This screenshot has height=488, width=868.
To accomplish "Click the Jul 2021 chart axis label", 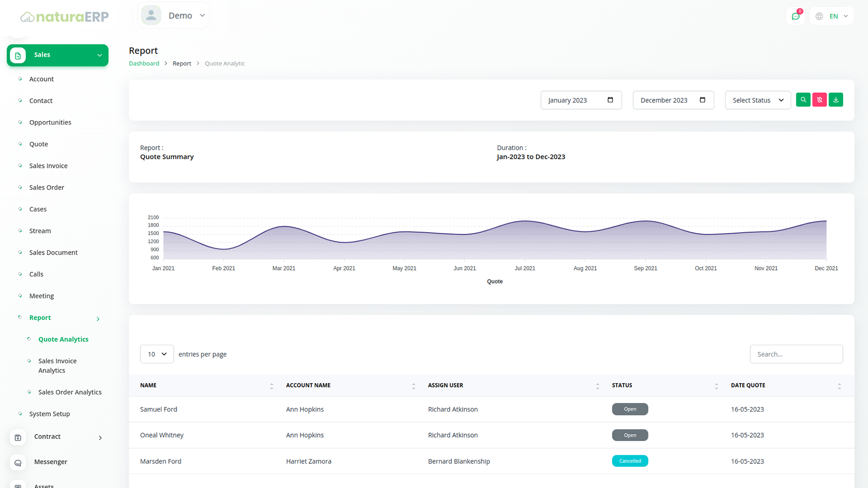I will pyautogui.click(x=525, y=268).
